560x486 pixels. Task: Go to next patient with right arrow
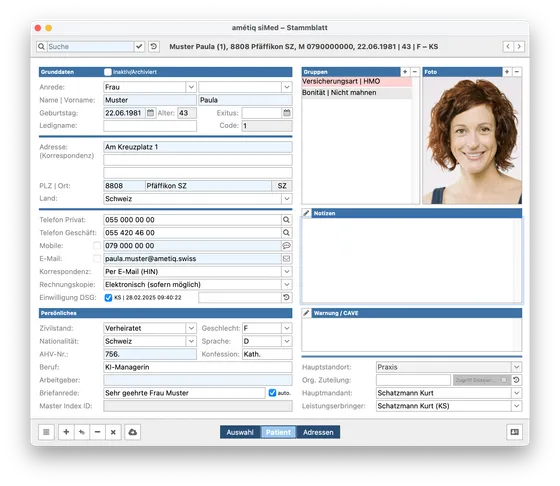pos(519,46)
